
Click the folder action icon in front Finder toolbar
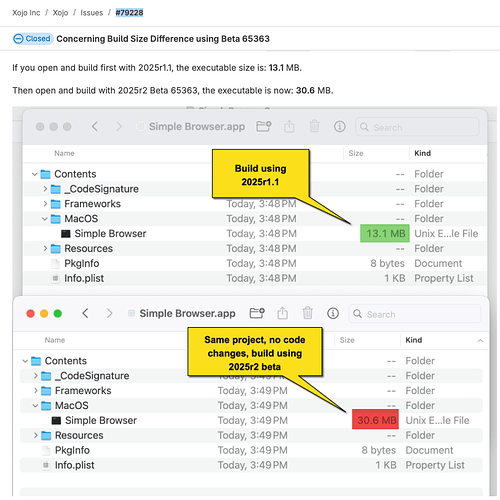257,313
